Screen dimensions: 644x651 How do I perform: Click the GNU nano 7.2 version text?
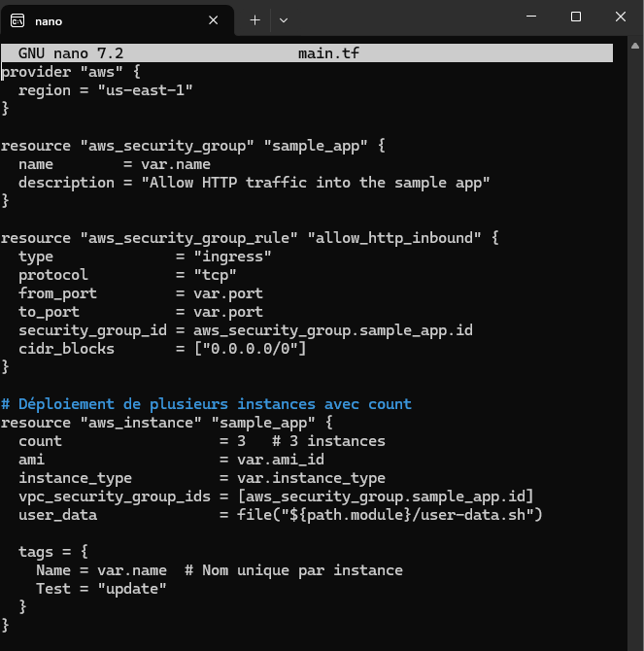[70, 53]
